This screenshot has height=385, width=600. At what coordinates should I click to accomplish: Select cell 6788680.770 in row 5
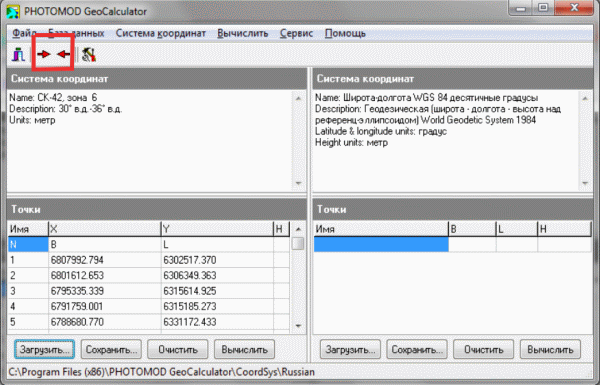click(x=104, y=322)
